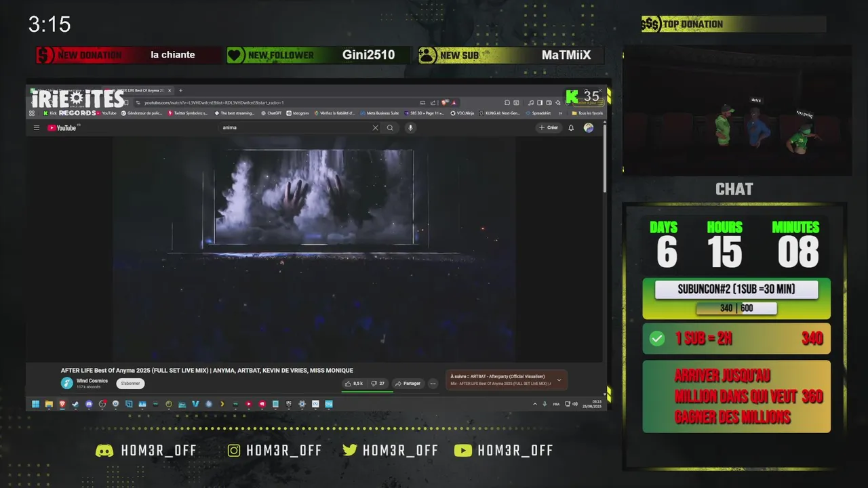Subscribe using the S'abonner button
Viewport: 868px width, 488px height.
pos(130,384)
